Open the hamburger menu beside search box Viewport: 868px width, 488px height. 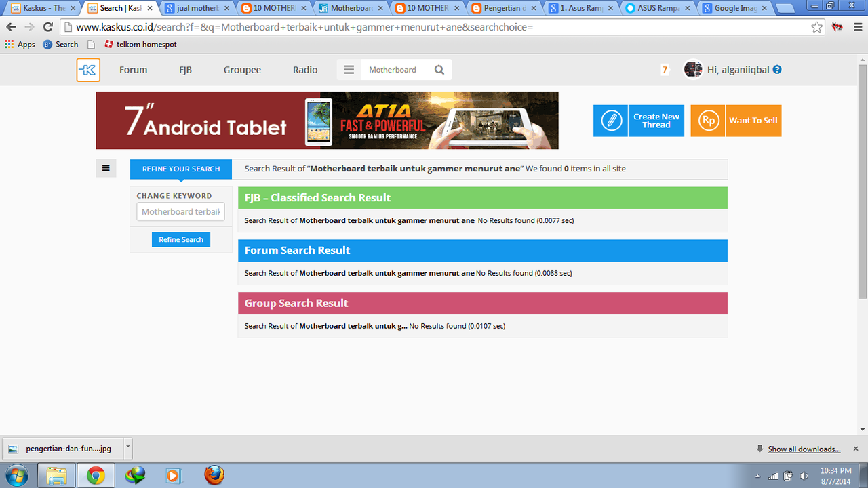[349, 70]
